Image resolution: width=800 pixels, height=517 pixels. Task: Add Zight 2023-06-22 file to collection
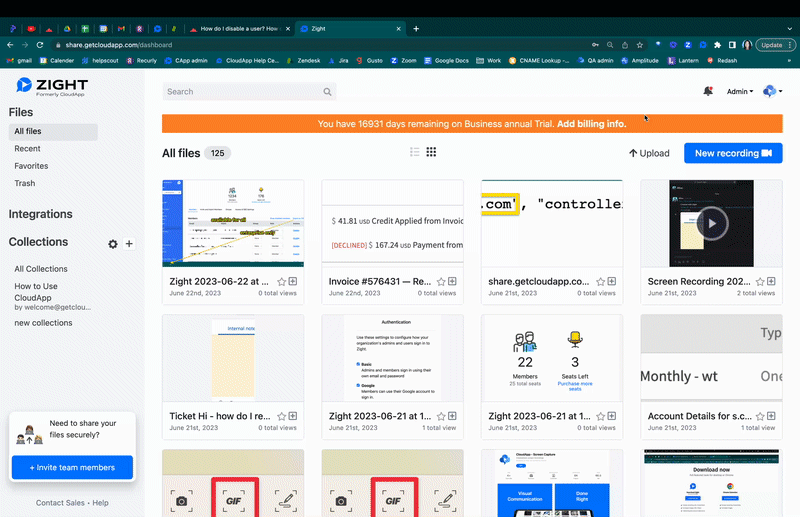(x=293, y=281)
